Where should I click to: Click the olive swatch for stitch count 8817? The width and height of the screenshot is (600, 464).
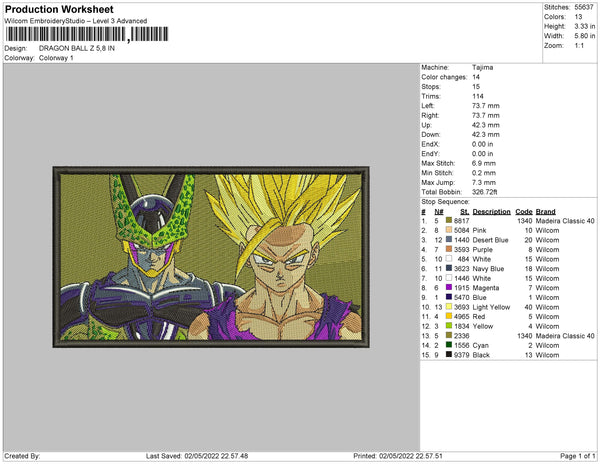(449, 220)
